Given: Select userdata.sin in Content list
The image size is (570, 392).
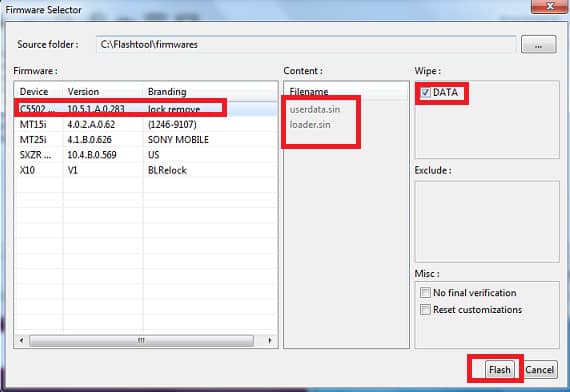Looking at the screenshot, I should (x=315, y=109).
